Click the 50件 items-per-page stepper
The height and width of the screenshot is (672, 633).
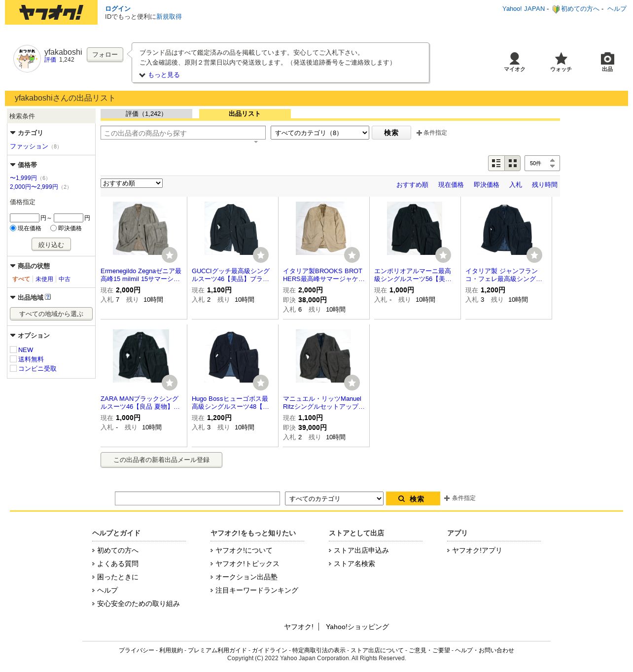tap(542, 163)
